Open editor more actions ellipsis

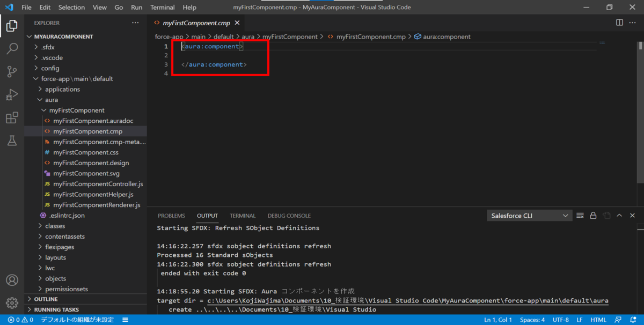tap(633, 23)
